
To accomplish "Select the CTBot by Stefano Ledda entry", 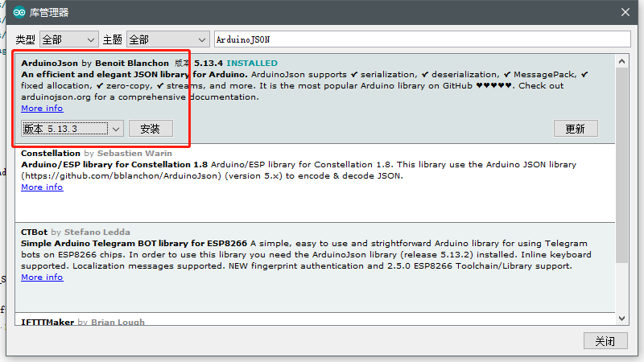I will (x=315, y=268).
